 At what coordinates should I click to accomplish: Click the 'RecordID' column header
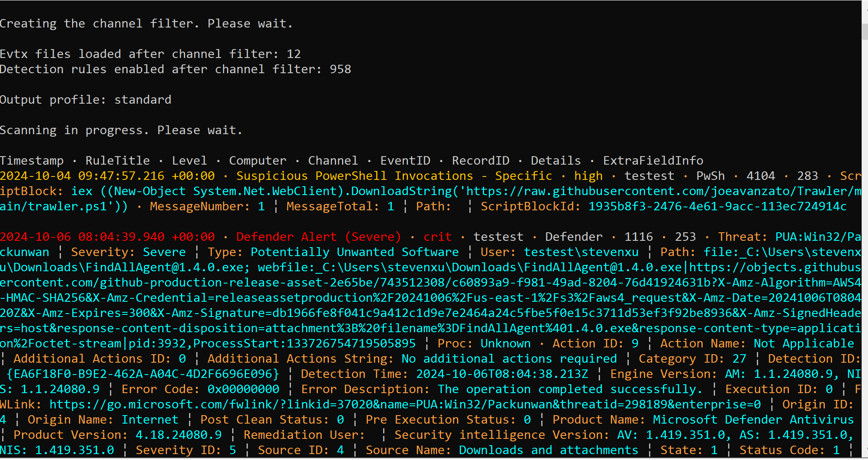[x=481, y=161]
